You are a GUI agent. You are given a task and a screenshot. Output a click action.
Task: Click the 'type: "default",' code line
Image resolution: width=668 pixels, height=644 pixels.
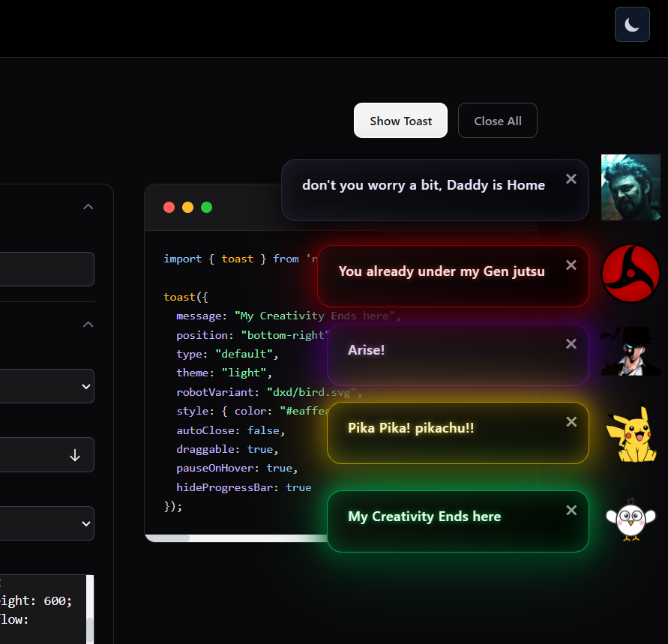pos(227,354)
